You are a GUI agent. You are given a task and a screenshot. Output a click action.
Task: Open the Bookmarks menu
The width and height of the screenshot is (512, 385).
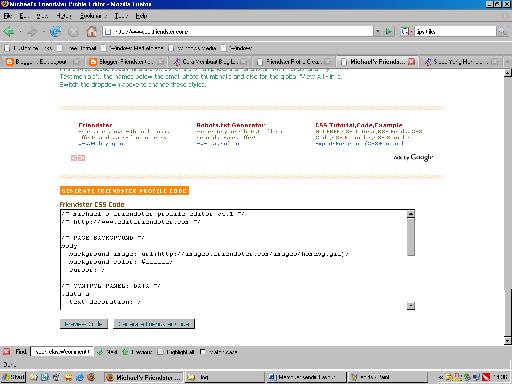point(93,16)
